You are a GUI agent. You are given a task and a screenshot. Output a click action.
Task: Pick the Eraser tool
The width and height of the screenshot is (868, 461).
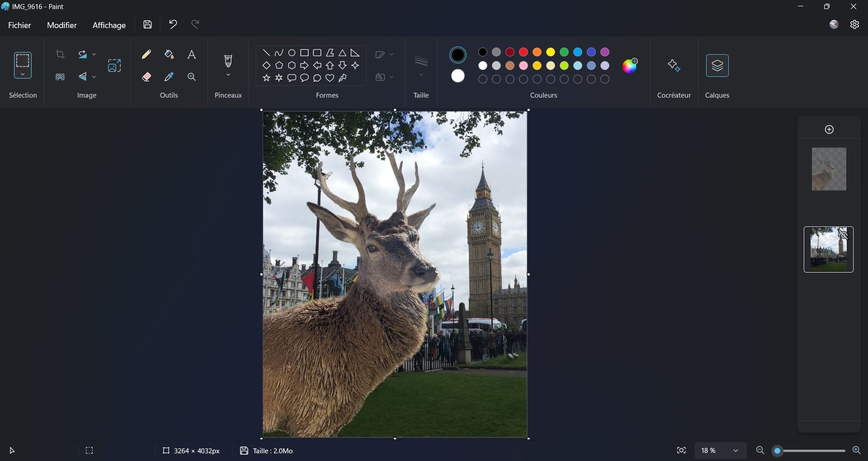[x=146, y=77]
